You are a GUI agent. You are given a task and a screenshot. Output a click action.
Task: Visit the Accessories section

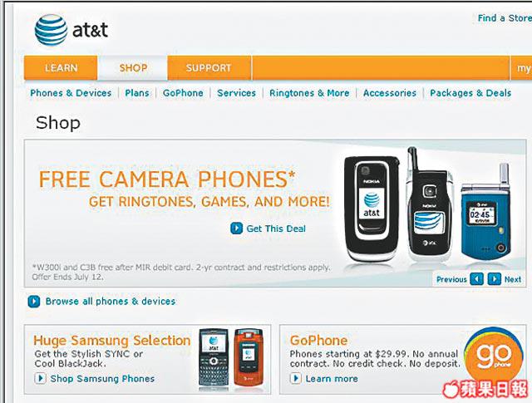click(390, 93)
